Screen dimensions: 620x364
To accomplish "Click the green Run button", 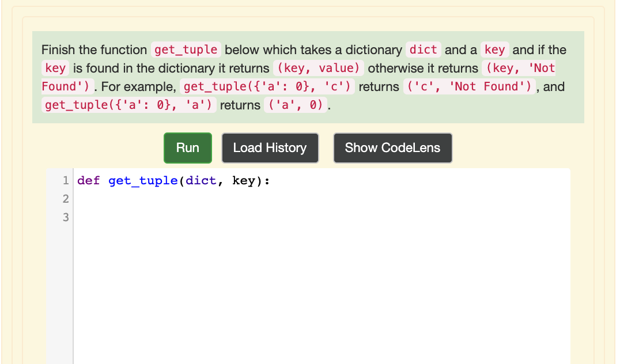I will tap(187, 148).
